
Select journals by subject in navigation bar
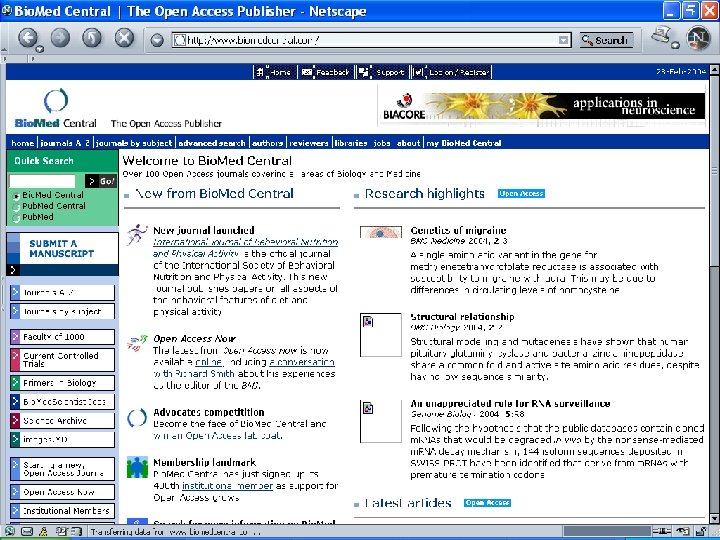pyautogui.click(x=134, y=143)
